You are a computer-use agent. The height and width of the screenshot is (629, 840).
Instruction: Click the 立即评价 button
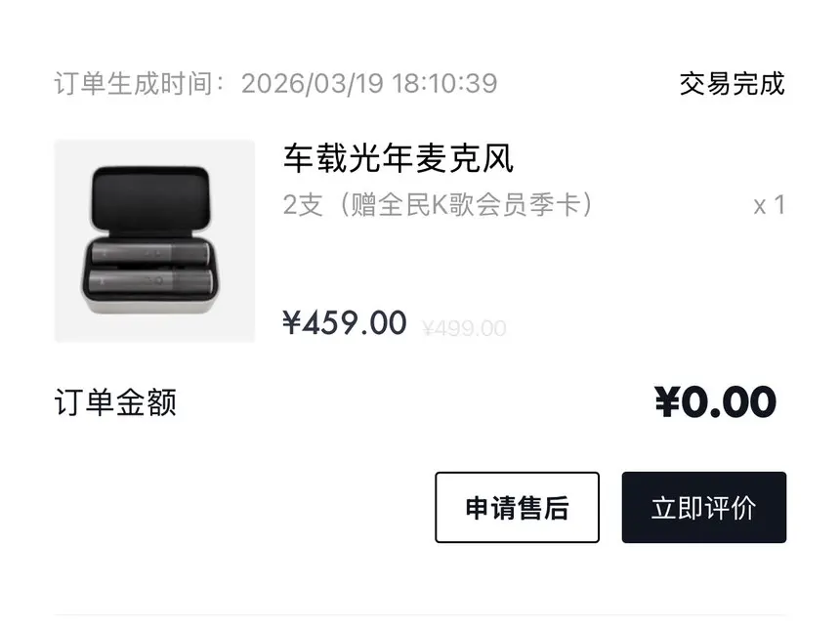pyautogui.click(x=704, y=507)
